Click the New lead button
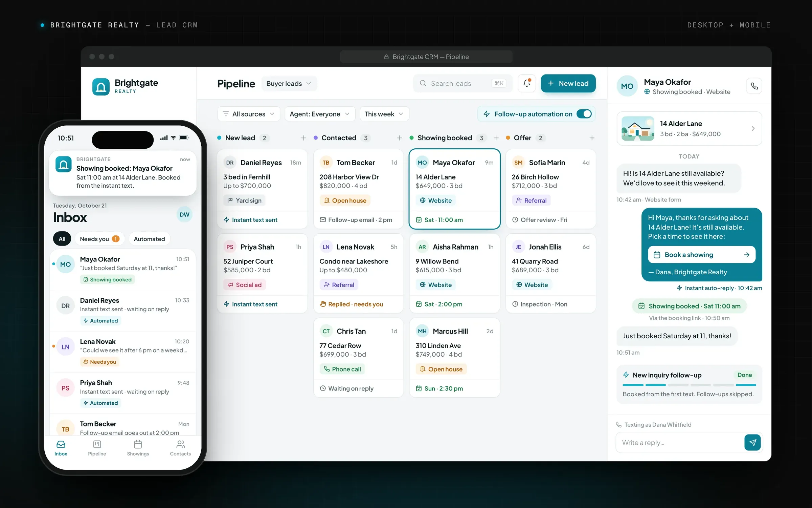The image size is (812, 508). [568, 83]
